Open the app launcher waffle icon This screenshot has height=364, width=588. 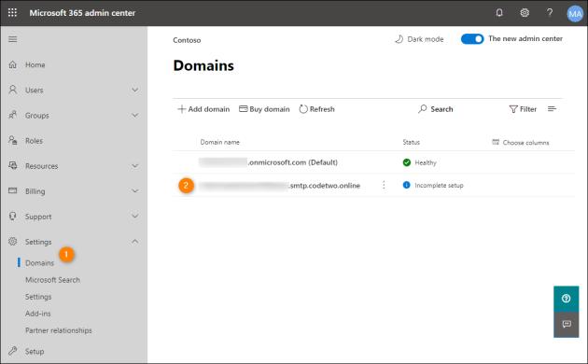pos(12,12)
